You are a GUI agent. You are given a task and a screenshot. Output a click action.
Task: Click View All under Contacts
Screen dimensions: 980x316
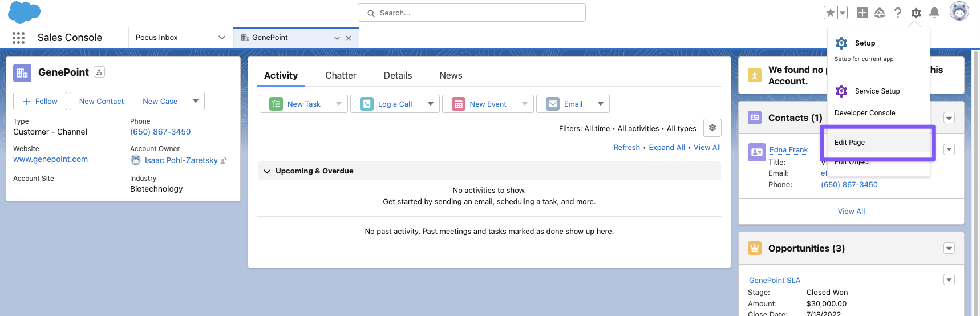click(851, 212)
